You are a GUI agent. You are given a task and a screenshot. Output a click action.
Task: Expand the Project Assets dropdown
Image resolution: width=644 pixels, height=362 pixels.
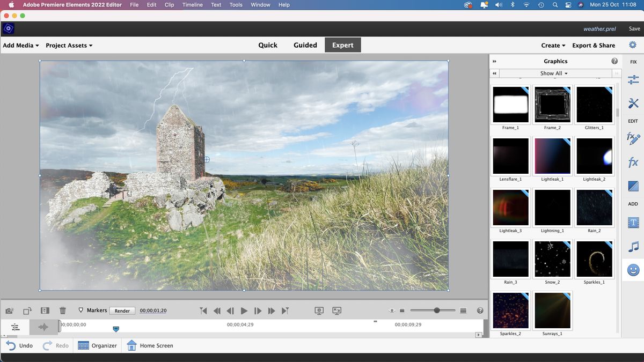(x=69, y=46)
